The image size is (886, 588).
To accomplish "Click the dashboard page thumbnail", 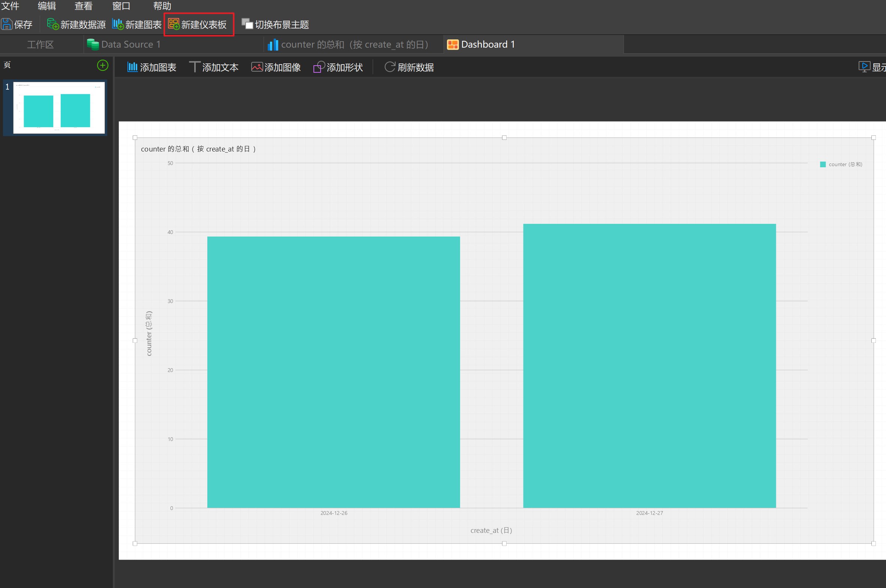I will pyautogui.click(x=58, y=107).
